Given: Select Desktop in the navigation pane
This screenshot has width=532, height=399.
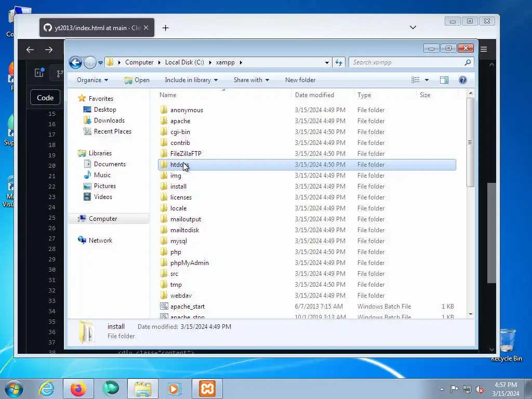Looking at the screenshot, I should (105, 110).
